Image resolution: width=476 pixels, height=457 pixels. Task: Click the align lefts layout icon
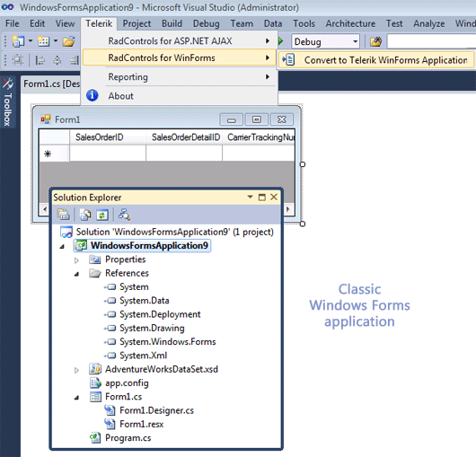[40, 60]
